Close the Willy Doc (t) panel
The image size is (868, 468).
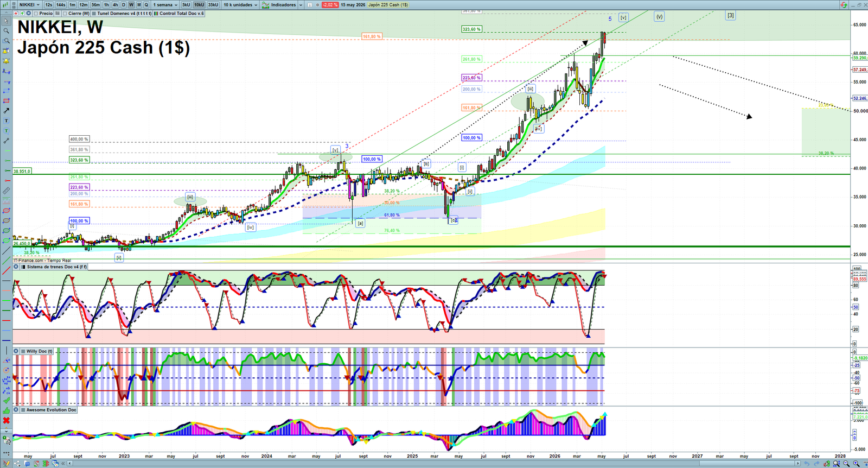coord(16,351)
